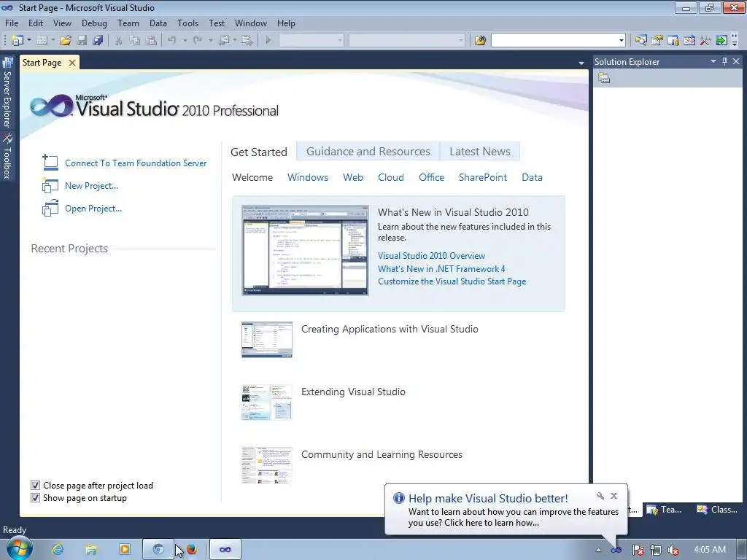
Task: Close the Start Page tab
Action: point(72,63)
